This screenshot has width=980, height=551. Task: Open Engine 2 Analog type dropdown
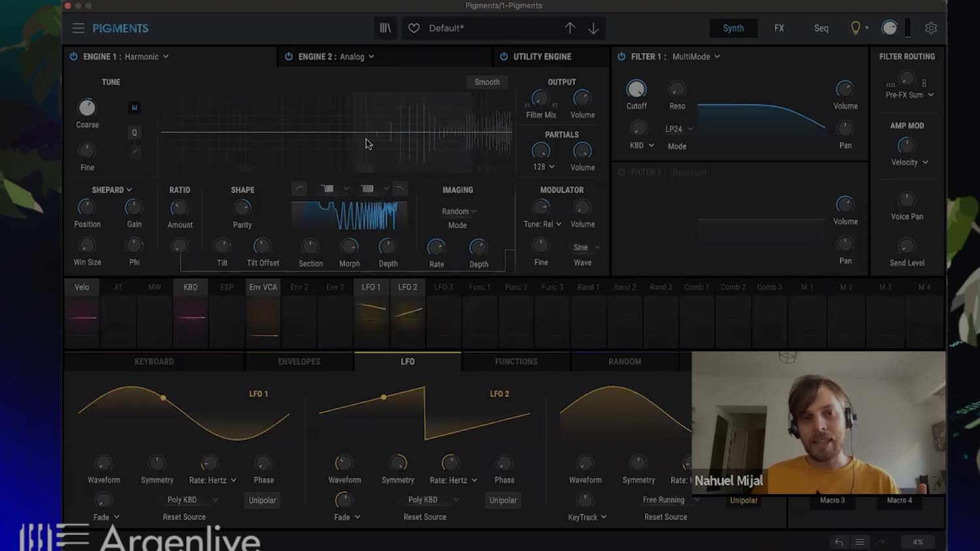point(357,57)
